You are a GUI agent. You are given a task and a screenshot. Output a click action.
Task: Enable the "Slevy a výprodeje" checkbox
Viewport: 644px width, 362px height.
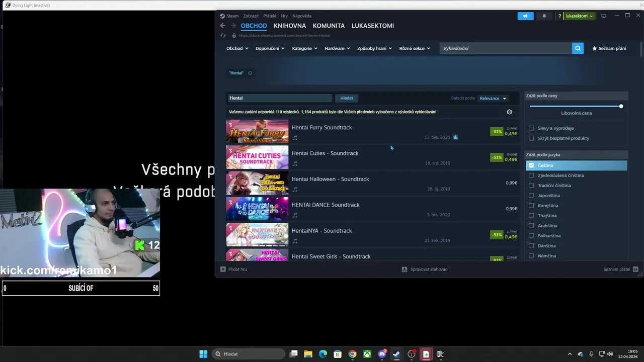(x=531, y=128)
